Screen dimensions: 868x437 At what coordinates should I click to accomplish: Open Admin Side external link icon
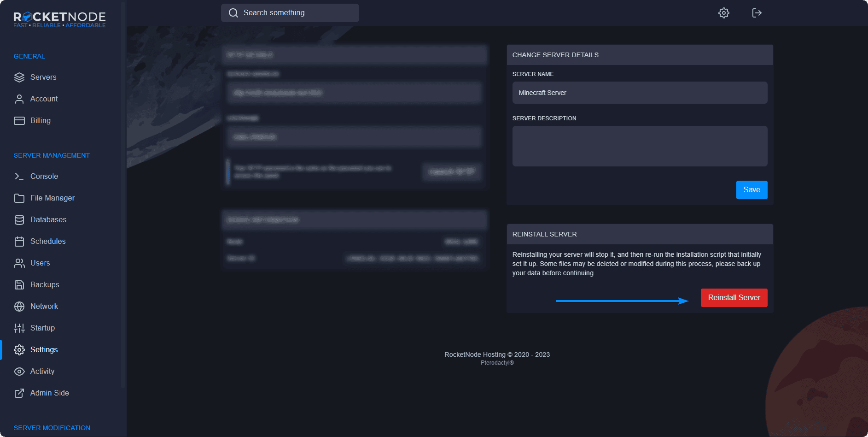coord(19,393)
